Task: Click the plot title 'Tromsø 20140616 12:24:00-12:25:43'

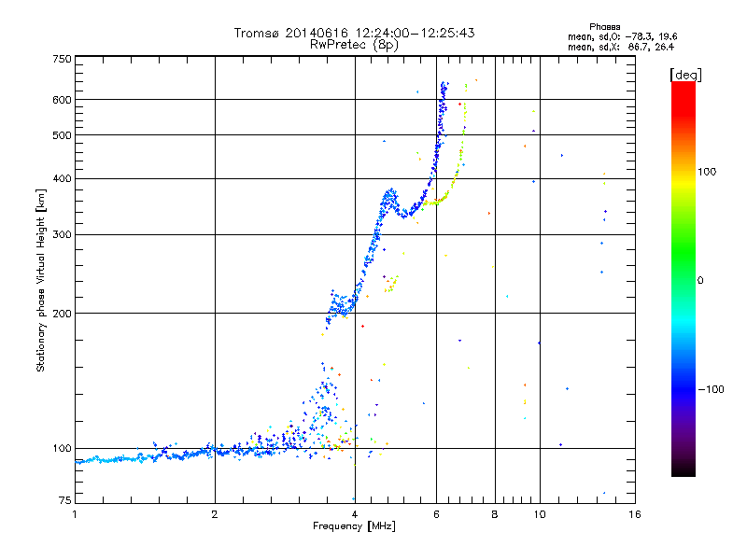Action: (354, 33)
